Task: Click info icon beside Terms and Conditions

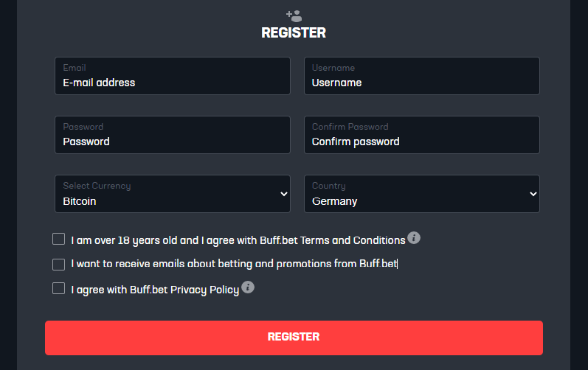Action: click(x=414, y=238)
